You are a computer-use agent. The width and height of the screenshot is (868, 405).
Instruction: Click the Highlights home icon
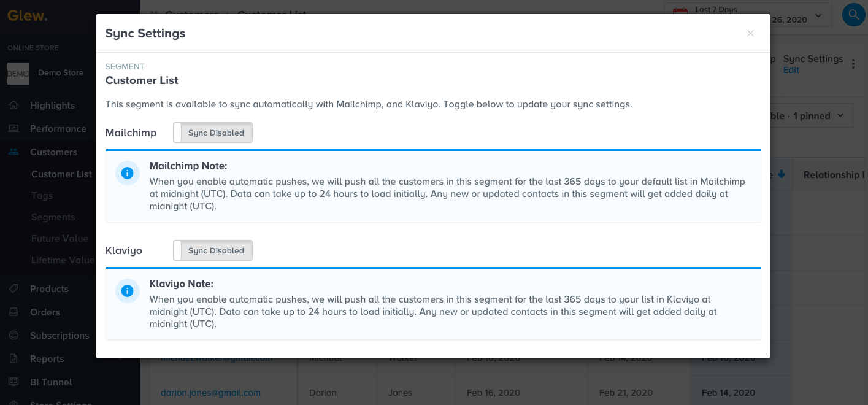pyautogui.click(x=13, y=106)
